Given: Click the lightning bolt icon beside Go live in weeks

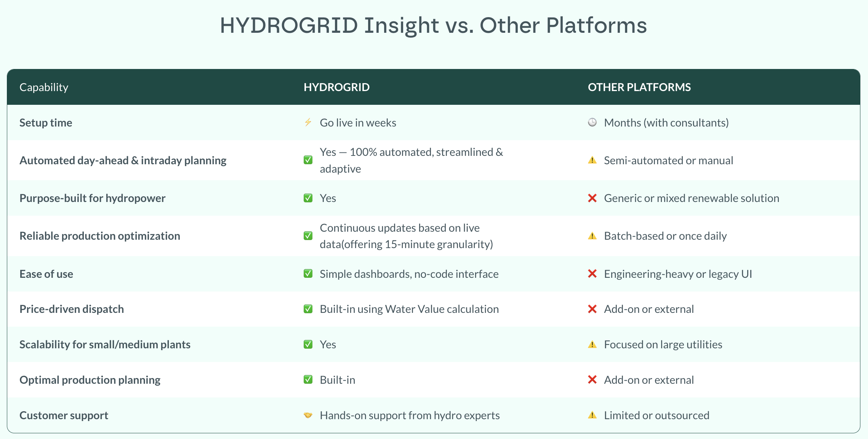Looking at the screenshot, I should [x=308, y=122].
